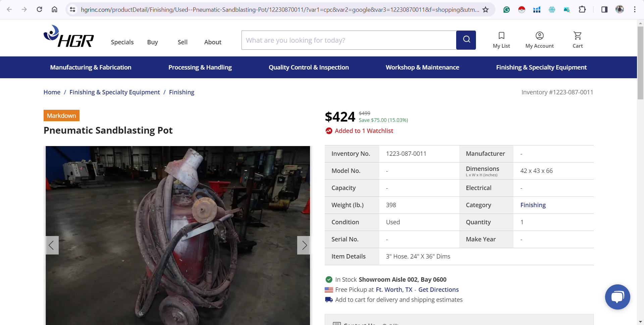Bookmark this page with star icon

(x=485, y=9)
